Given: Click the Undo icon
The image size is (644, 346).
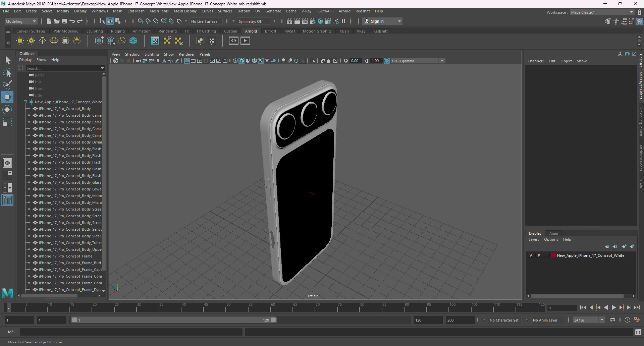Looking at the screenshot, I should (x=72, y=21).
